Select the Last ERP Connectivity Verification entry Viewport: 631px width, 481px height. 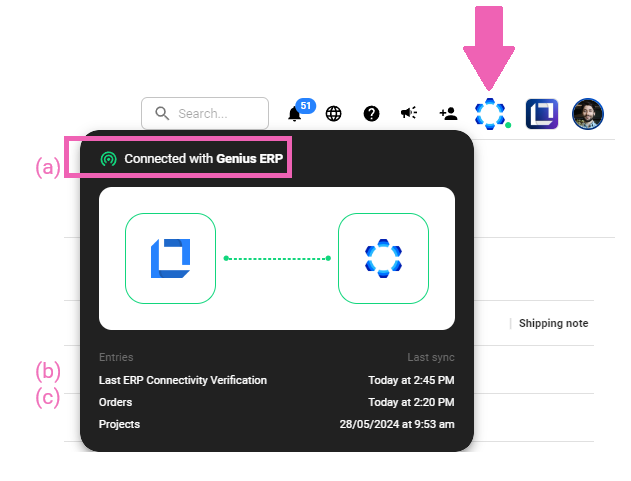pos(183,380)
